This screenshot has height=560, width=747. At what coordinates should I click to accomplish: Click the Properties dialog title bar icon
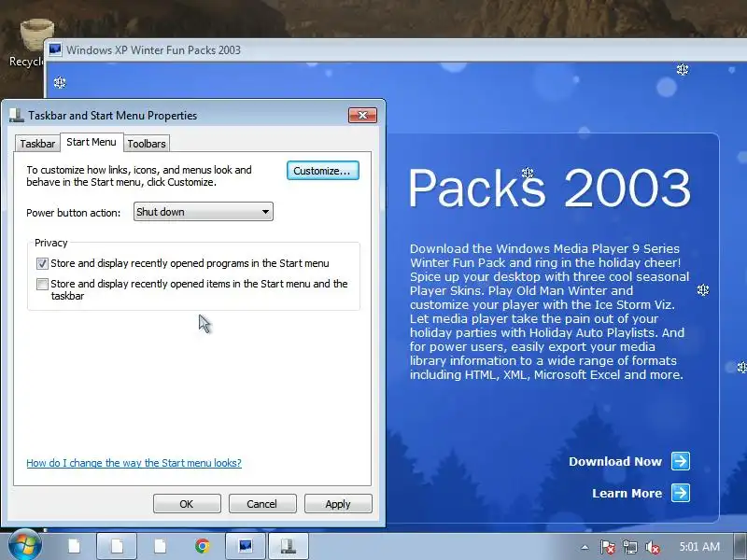16,115
